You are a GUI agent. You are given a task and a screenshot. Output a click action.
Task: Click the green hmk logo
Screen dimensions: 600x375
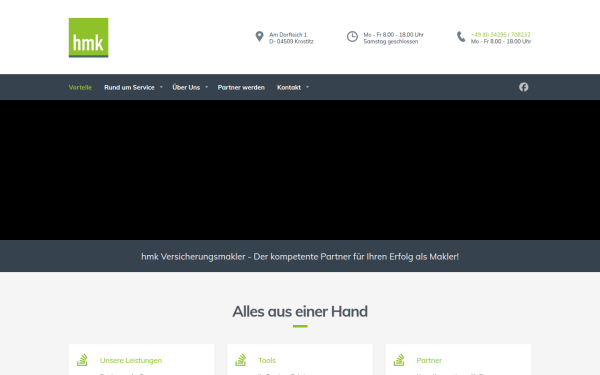88,38
